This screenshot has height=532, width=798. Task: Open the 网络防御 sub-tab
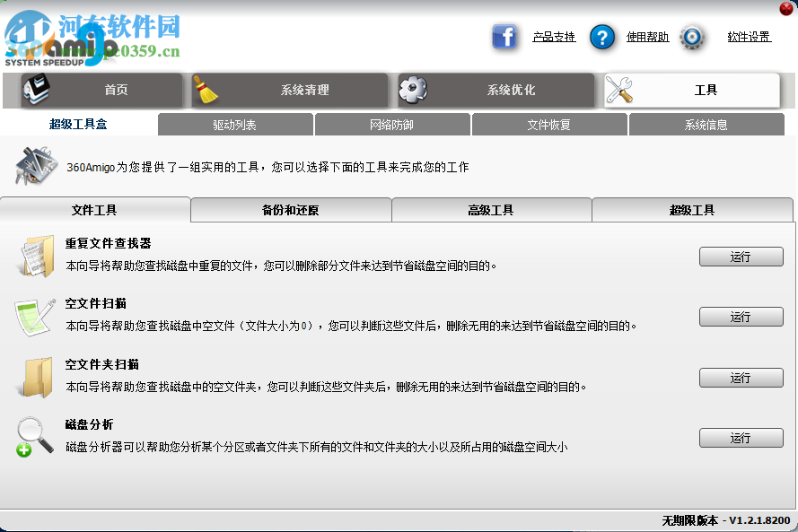pos(392,125)
